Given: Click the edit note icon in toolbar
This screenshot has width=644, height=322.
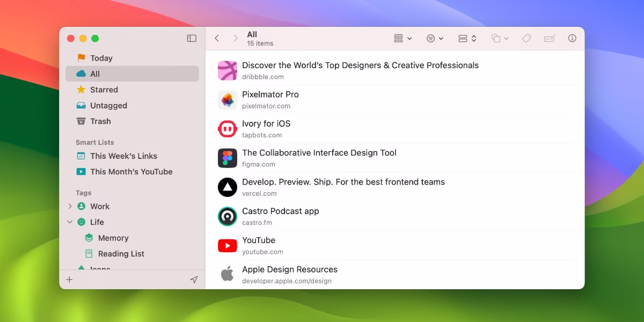Looking at the screenshot, I should click(x=549, y=38).
